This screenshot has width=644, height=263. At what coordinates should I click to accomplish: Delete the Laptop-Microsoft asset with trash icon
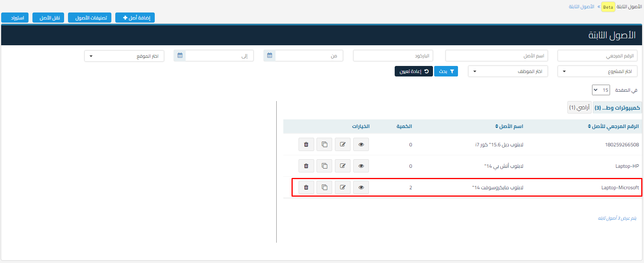pyautogui.click(x=306, y=188)
